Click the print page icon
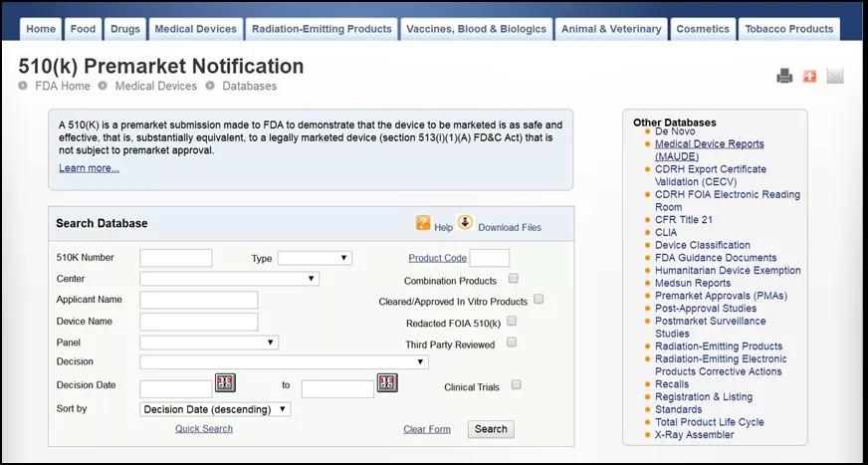Image resolution: width=868 pixels, height=465 pixels. point(784,77)
